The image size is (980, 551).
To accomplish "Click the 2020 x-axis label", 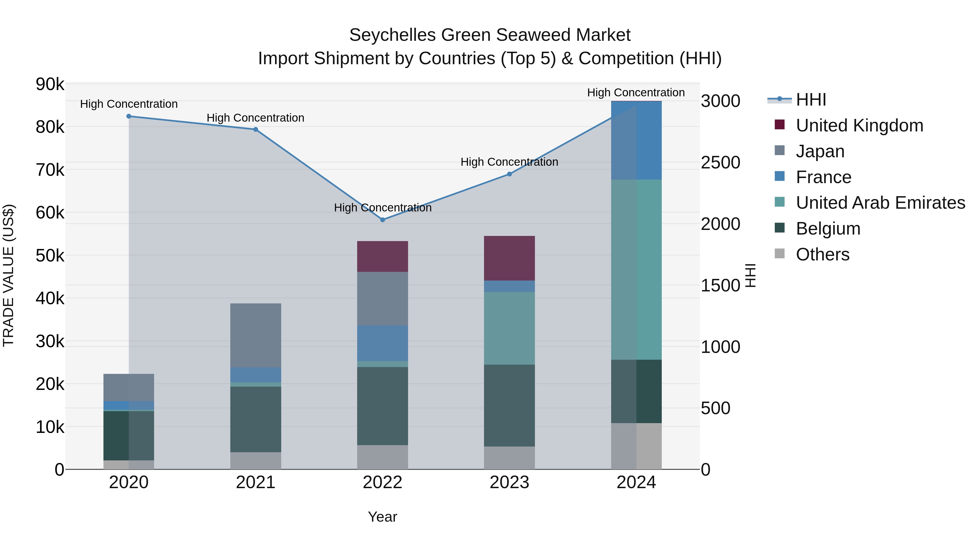I will pos(128,482).
